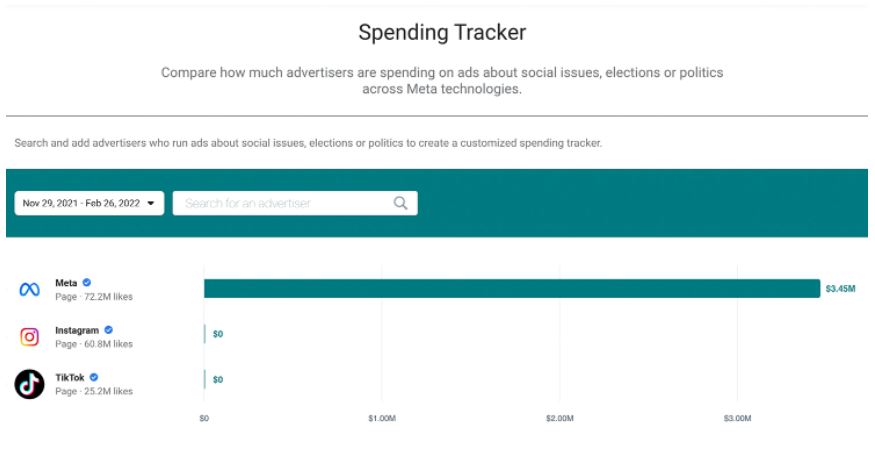Viewport: 875px width, 456px height.
Task: Click the $2.00M axis label
Action: click(x=559, y=418)
